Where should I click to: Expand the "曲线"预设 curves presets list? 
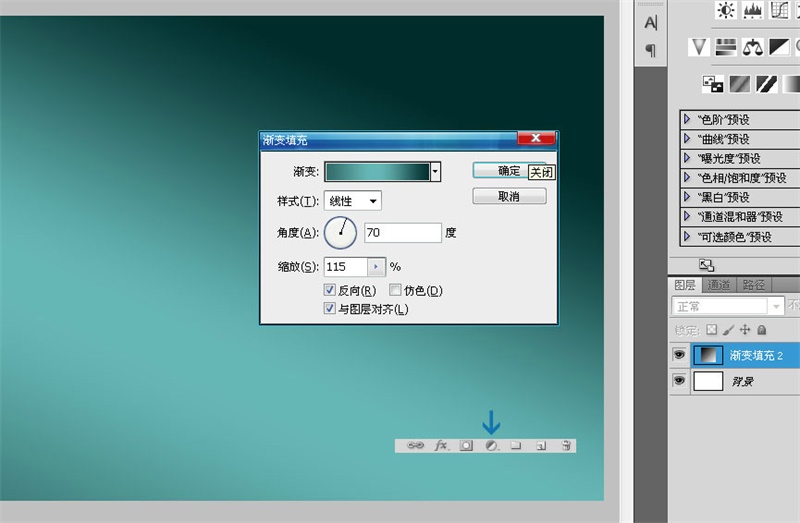(x=687, y=139)
